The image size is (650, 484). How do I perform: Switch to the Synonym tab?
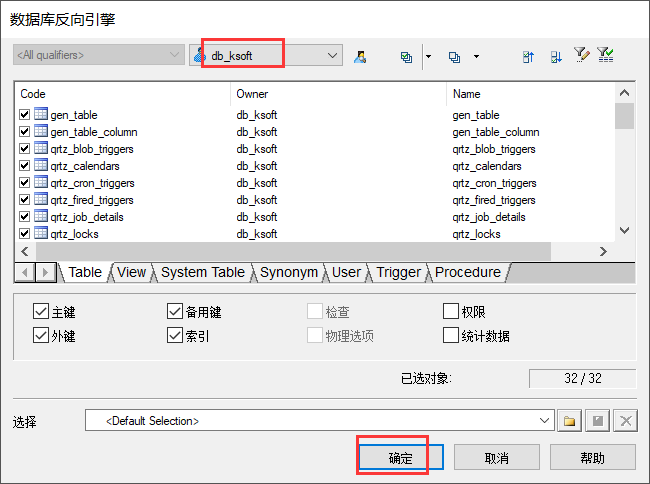[289, 272]
